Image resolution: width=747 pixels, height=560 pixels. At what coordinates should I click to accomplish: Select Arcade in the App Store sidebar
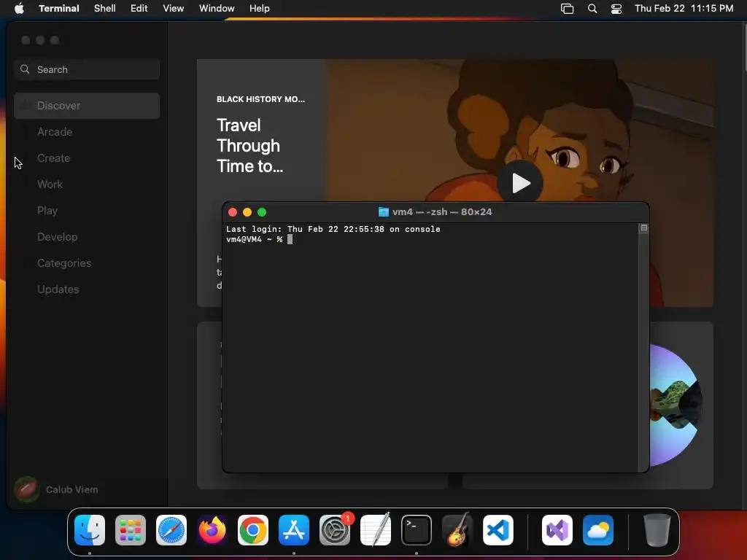(87, 132)
